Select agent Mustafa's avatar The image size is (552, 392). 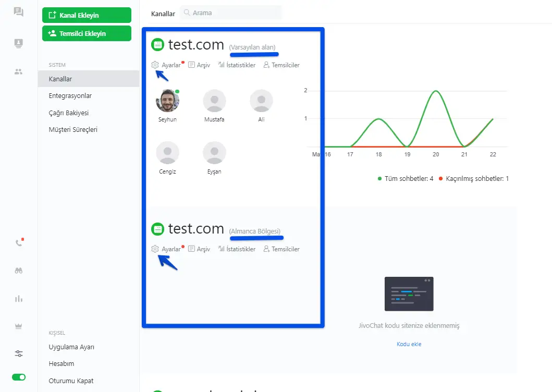[214, 101]
